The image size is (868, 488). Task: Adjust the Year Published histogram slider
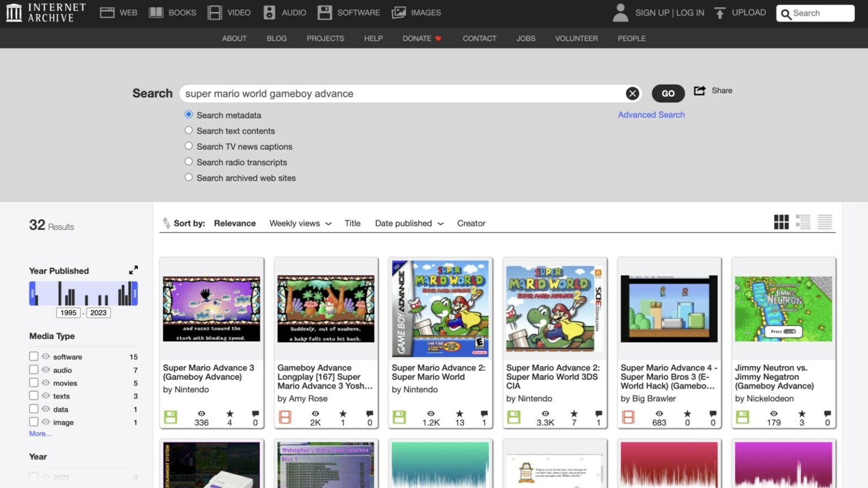pyautogui.click(x=83, y=293)
